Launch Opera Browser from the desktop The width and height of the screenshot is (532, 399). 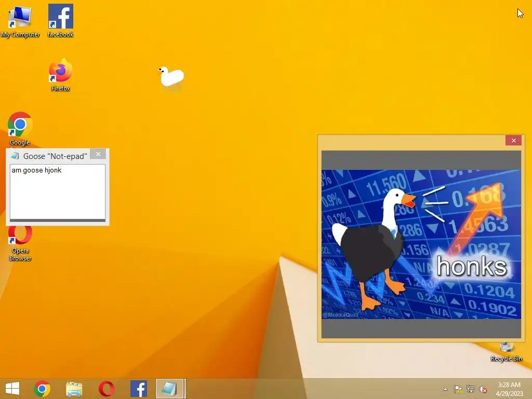(x=20, y=243)
